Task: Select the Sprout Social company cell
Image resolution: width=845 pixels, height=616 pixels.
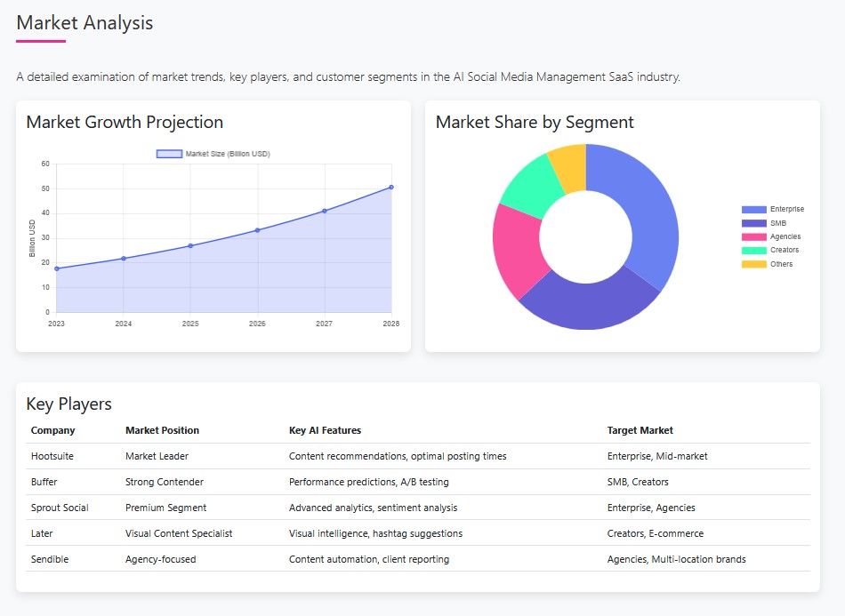Action: [x=60, y=508]
